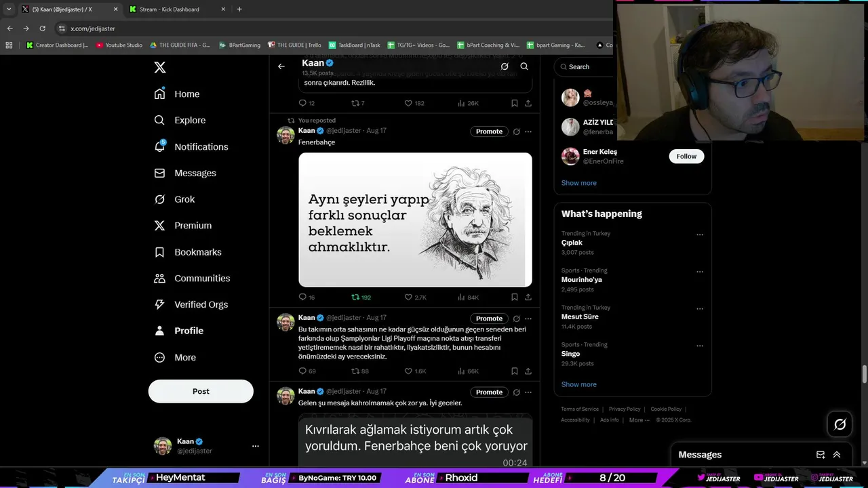
Task: Reply to top post with 12 replies
Action: coord(307,104)
